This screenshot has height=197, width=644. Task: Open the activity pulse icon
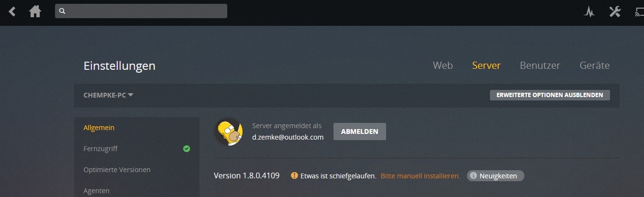[589, 12]
